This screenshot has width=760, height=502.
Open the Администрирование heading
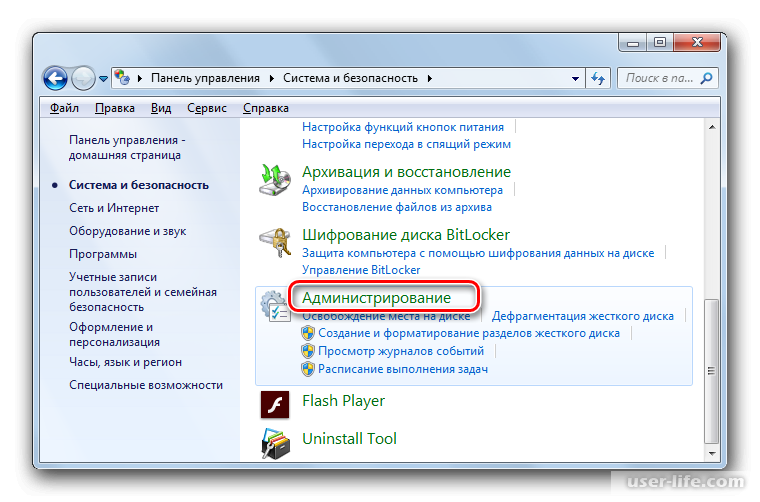(x=377, y=298)
